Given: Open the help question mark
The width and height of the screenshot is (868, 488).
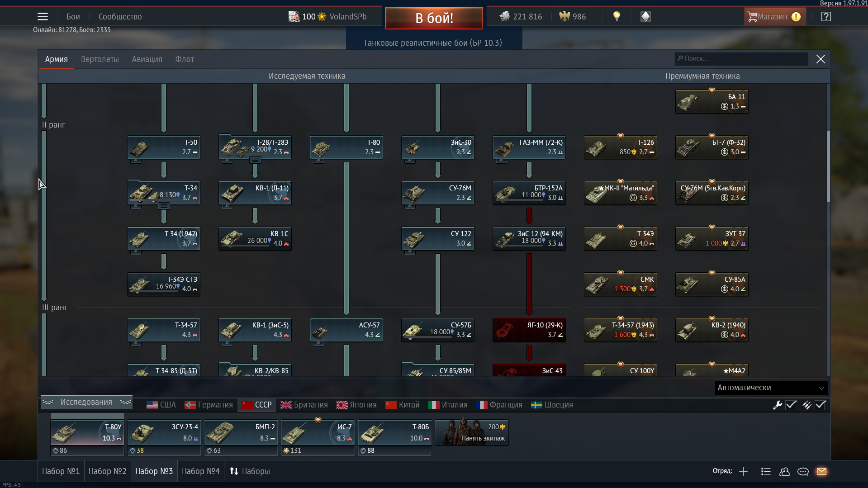Looking at the screenshot, I should click(x=826, y=17).
